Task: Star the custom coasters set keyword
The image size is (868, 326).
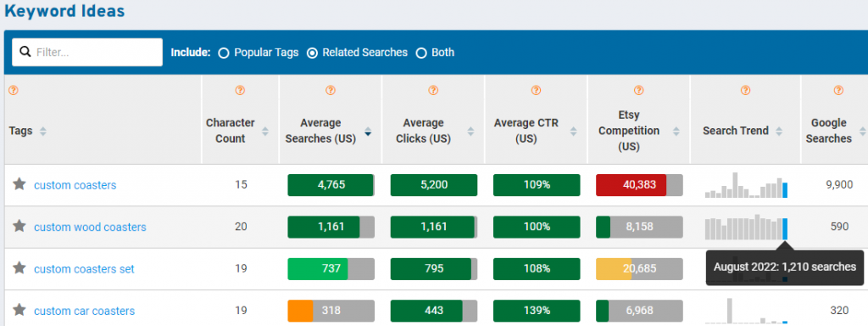Action: point(19,268)
